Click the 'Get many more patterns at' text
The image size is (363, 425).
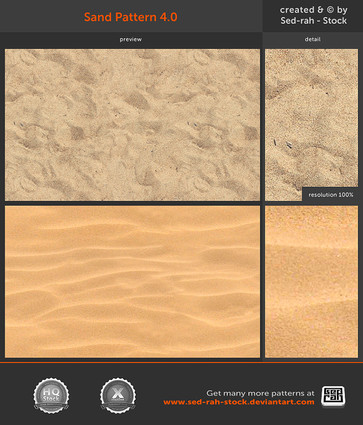point(260,393)
